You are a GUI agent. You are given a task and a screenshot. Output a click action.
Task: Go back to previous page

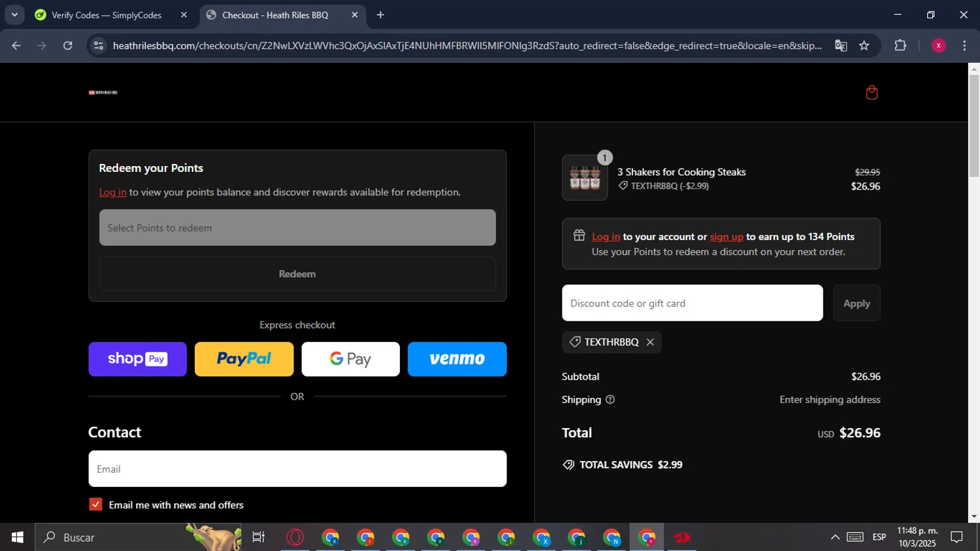point(16,46)
